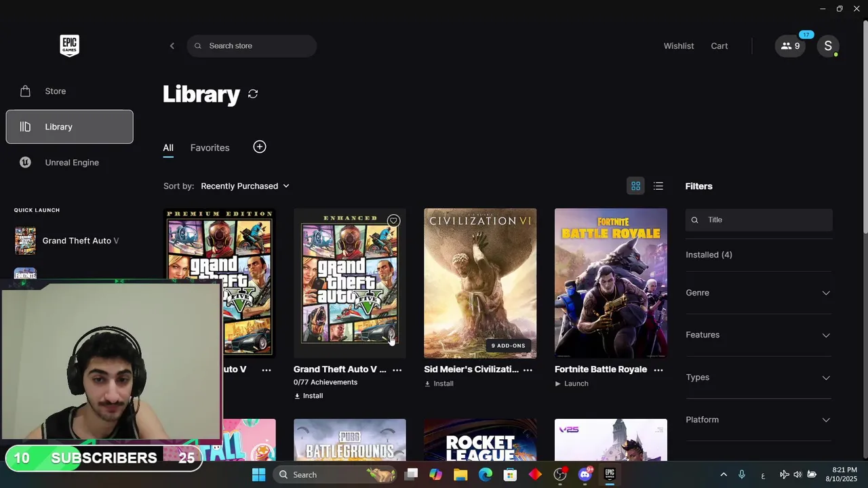Open Civilization VI cover art
This screenshot has width=868, height=488.
(480, 283)
